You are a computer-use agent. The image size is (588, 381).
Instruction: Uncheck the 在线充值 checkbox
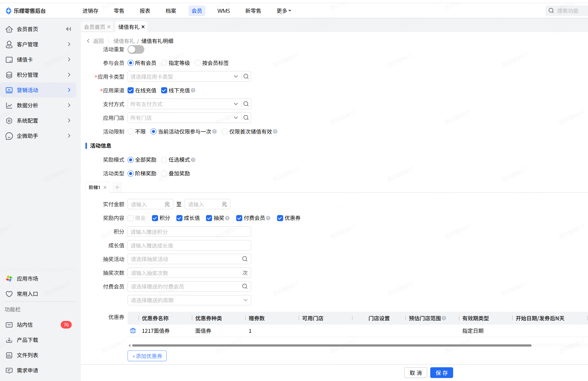131,90
